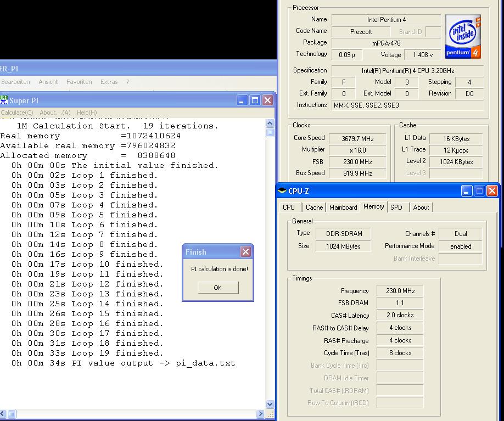The width and height of the screenshot is (504, 421).
Task: Switch to the Cache tab in CPU-Z
Action: 314,207
